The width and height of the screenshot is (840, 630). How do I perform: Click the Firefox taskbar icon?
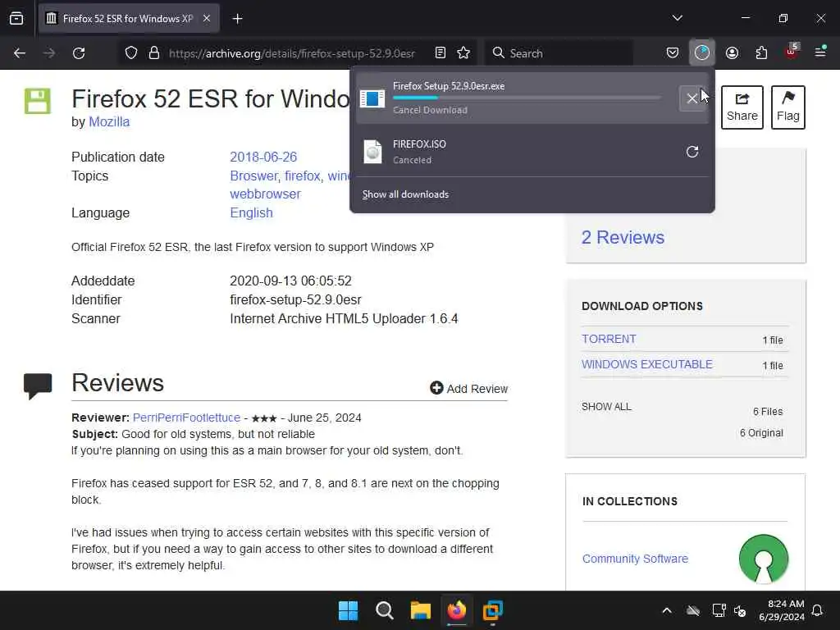click(456, 610)
